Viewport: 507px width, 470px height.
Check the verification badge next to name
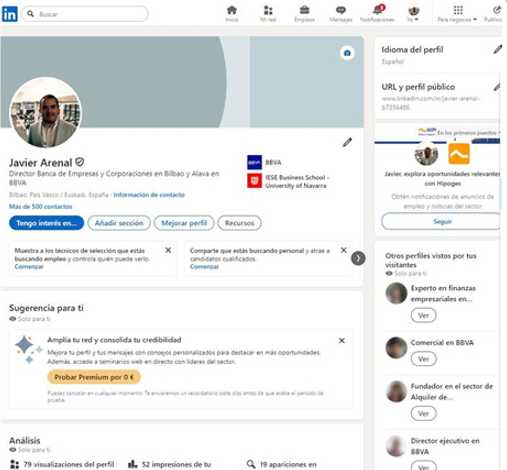[79, 162]
